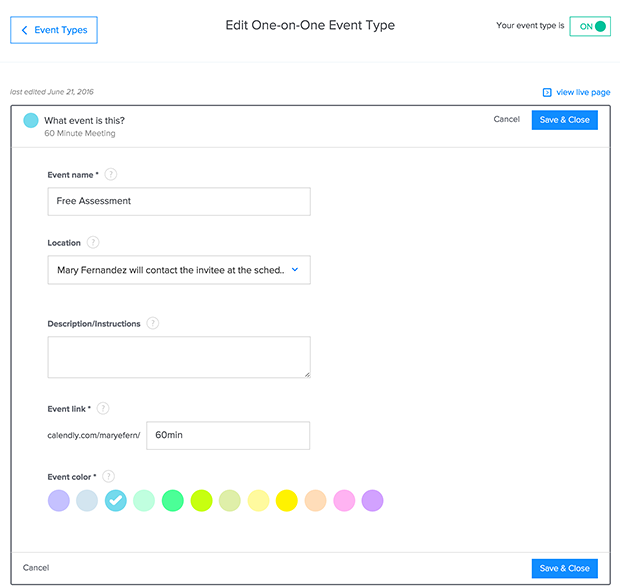Image resolution: width=620 pixels, height=587 pixels.
Task: Click the top Save & Close button
Action: click(x=565, y=120)
